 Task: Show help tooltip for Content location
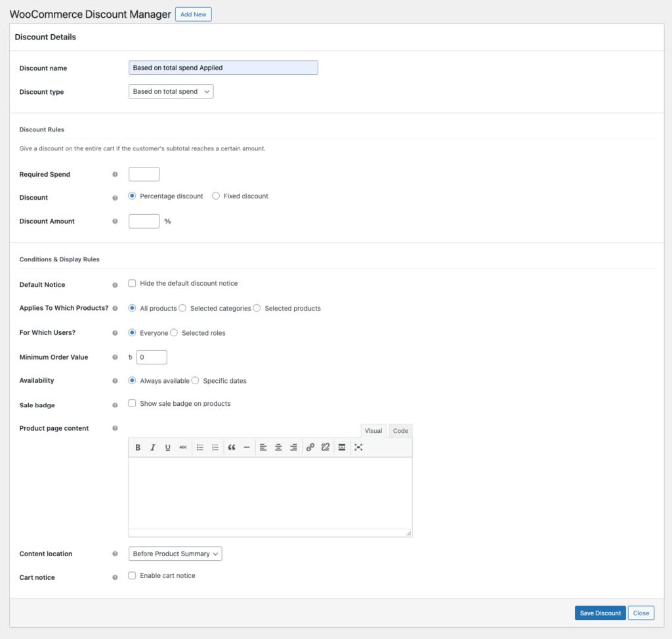(x=115, y=554)
